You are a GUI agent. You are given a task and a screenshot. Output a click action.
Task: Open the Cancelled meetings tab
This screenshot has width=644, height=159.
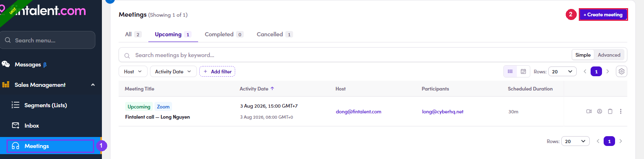[x=274, y=34]
